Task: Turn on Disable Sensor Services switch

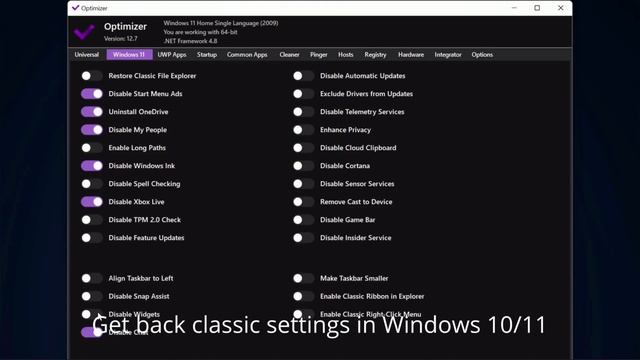Action: tap(303, 184)
